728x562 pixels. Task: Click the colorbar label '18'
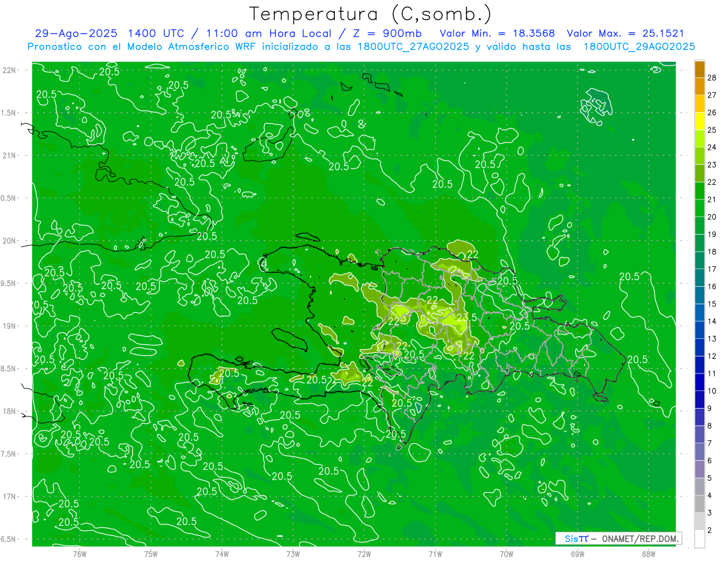712,252
